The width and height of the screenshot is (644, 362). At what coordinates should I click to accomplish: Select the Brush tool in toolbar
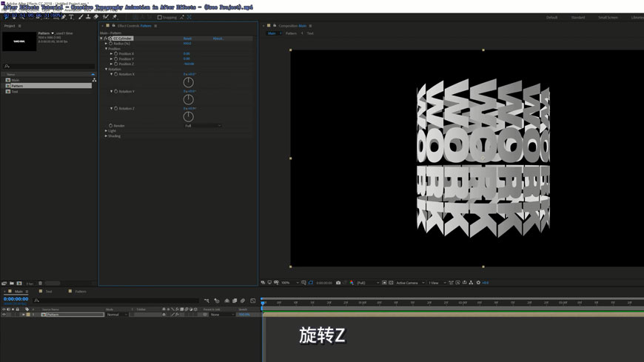click(81, 17)
